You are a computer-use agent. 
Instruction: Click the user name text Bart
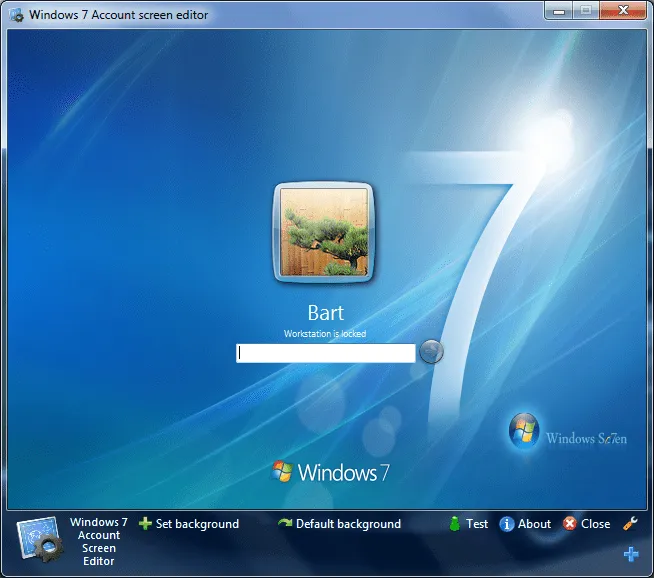326,313
